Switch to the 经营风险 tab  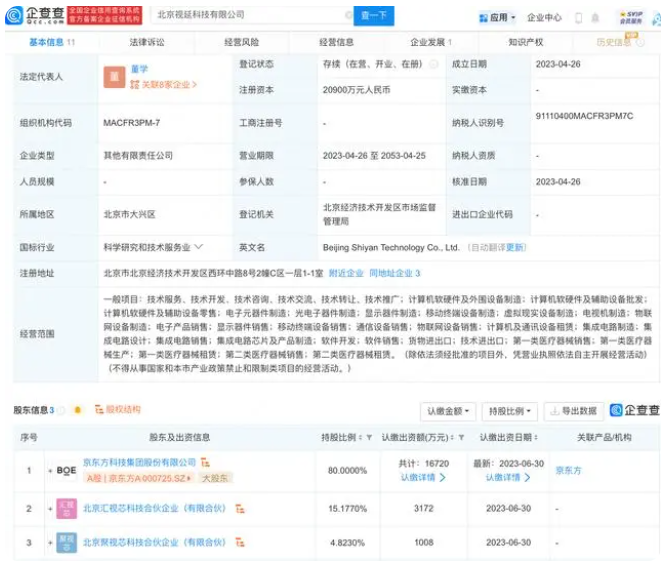click(x=242, y=42)
